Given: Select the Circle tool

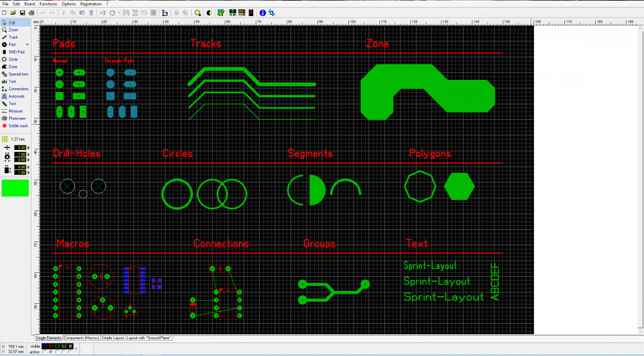Looking at the screenshot, I should coord(15,59).
